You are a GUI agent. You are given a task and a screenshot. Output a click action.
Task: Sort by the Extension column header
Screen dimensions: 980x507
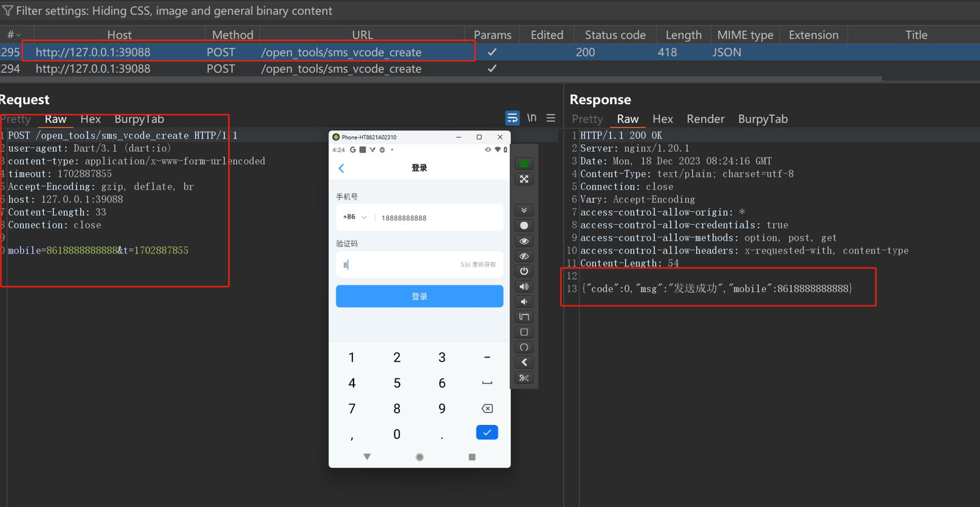pyautogui.click(x=814, y=35)
